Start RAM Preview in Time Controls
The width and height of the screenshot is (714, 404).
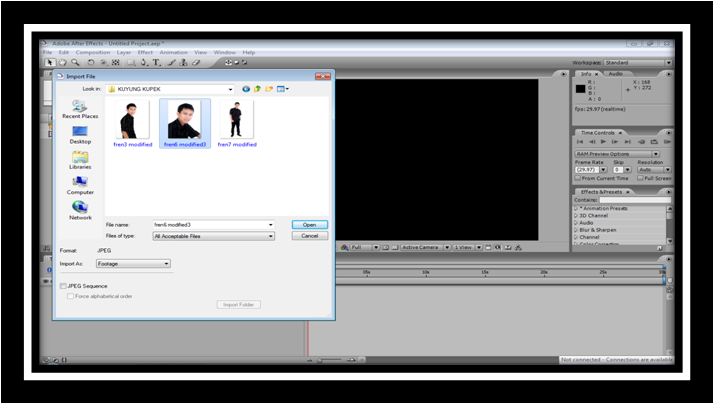667,142
